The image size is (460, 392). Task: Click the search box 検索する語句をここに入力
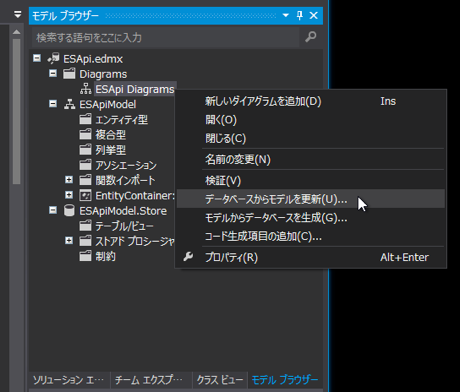[166, 37]
